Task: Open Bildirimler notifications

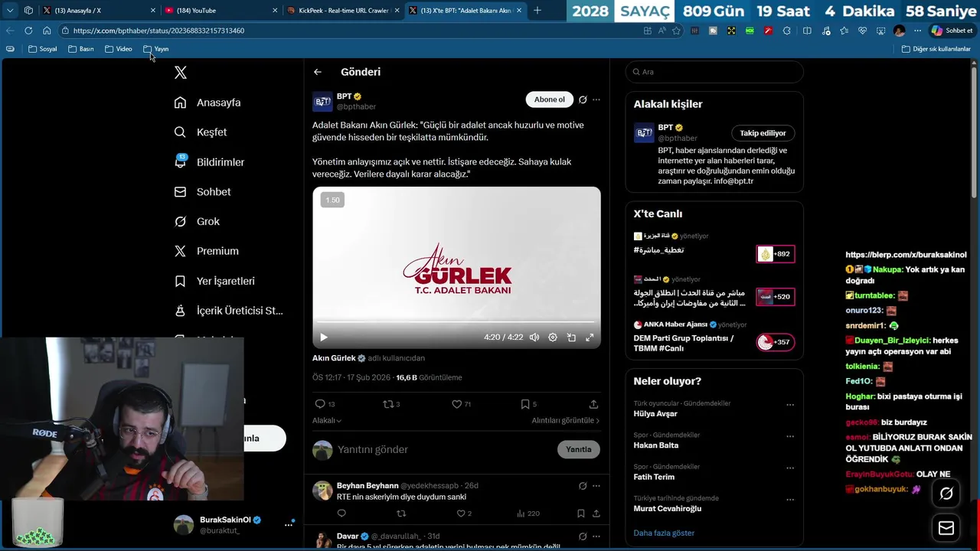Action: pos(209,162)
